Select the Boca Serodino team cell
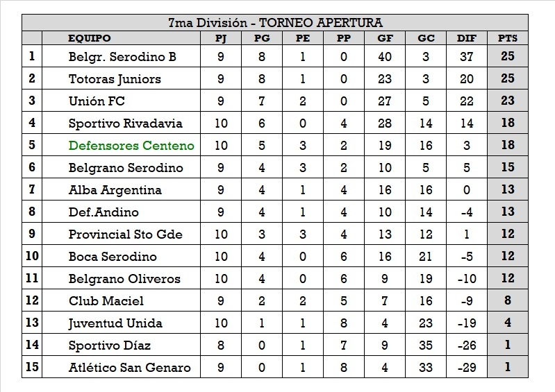This screenshot has height=392, width=555. pyautogui.click(x=113, y=257)
